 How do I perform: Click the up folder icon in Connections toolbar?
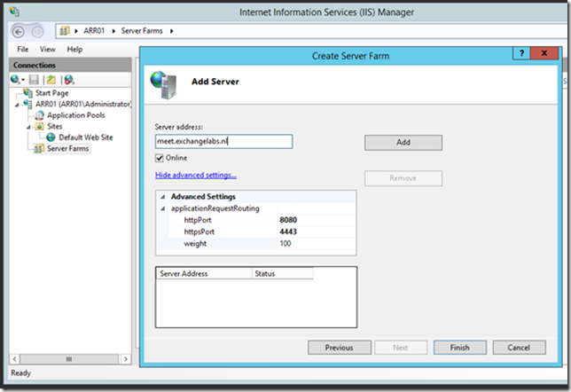click(x=51, y=80)
